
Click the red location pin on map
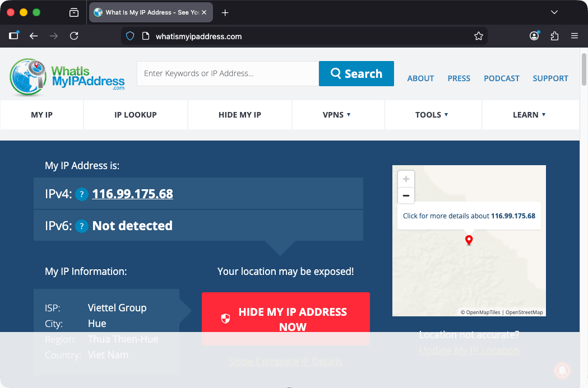pyautogui.click(x=469, y=240)
